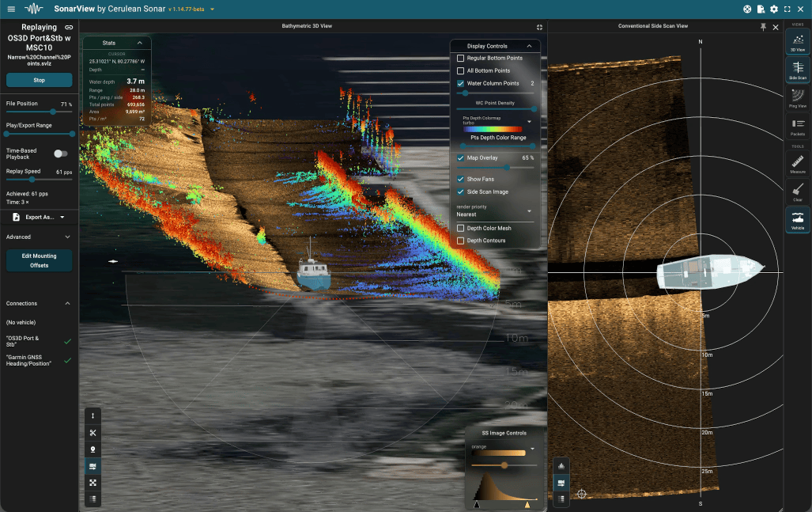Click the link icon next to Replaying

coord(69,27)
